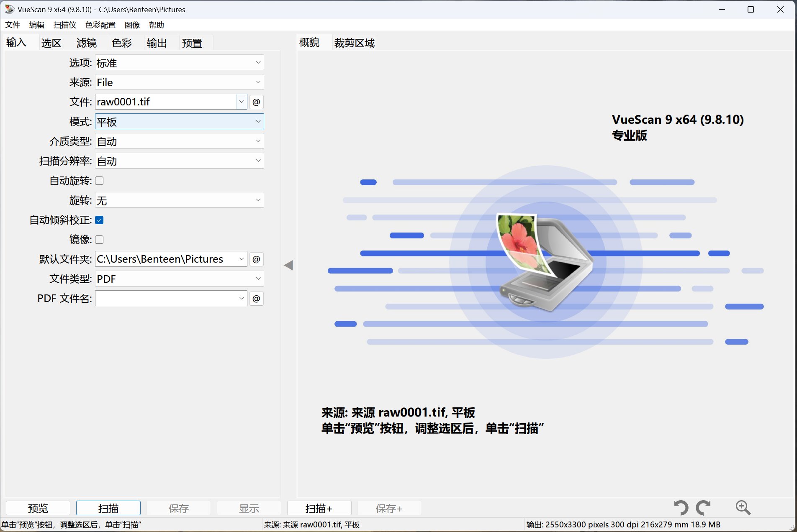Open the 文件类型 dropdown showing PDF

(x=179, y=279)
